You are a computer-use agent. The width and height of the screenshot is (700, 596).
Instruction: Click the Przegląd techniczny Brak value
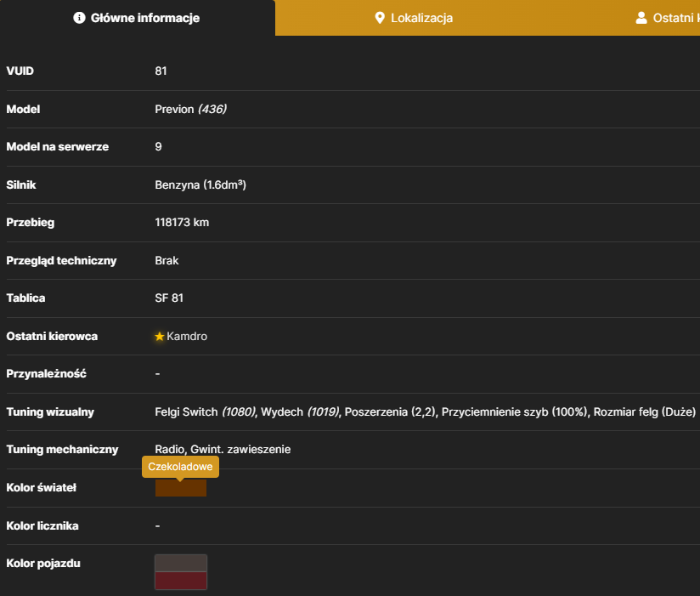tap(167, 260)
